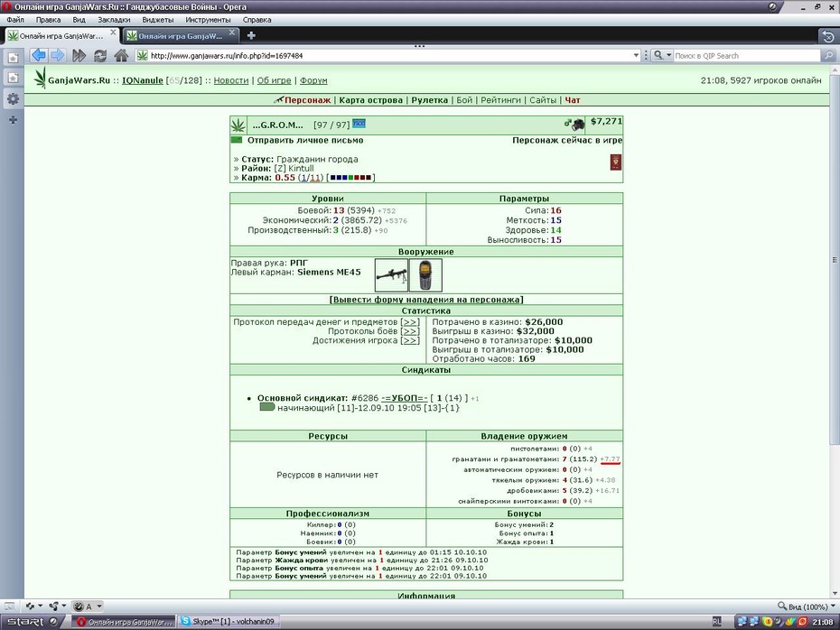
Task: Open the Правка menu
Action: 48,20
